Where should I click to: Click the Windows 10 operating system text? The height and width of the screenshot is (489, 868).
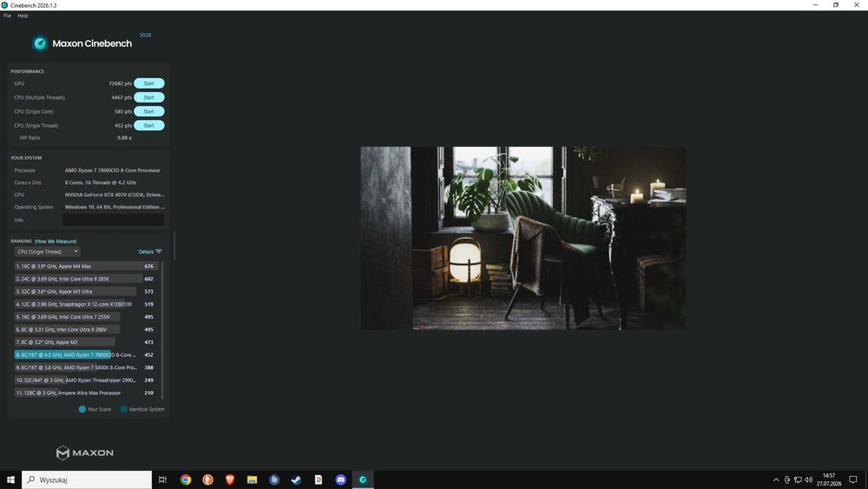pos(115,207)
